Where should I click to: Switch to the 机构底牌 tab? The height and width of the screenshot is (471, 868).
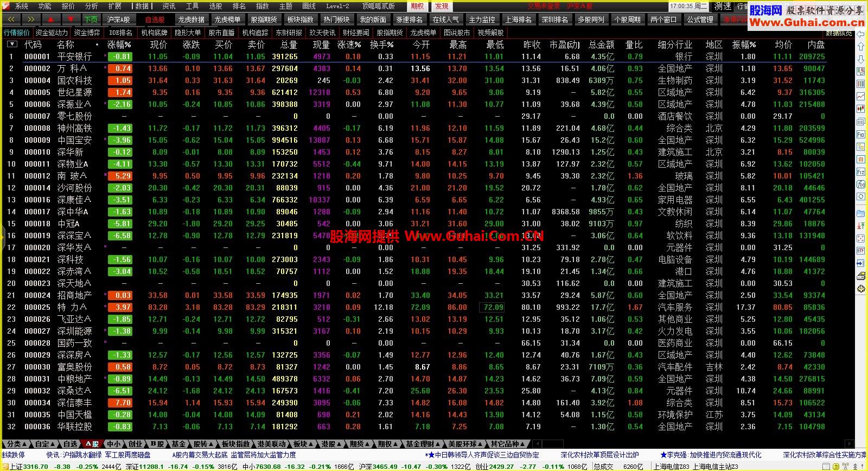coord(155,33)
